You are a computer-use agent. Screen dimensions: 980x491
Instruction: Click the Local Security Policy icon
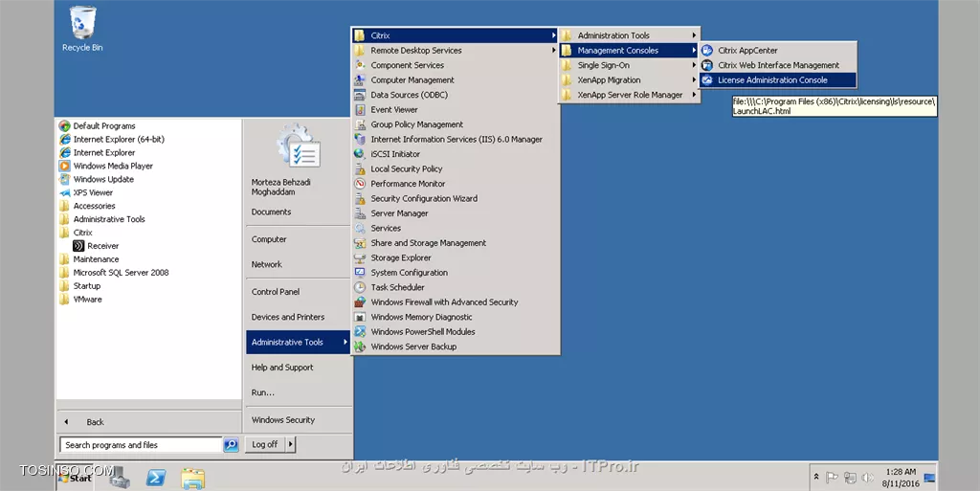coord(360,168)
